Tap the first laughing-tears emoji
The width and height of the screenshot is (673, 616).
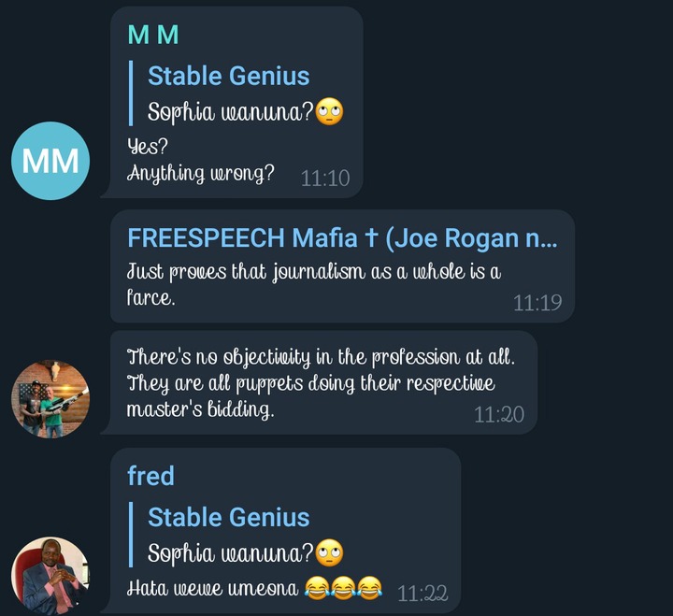click(x=317, y=588)
